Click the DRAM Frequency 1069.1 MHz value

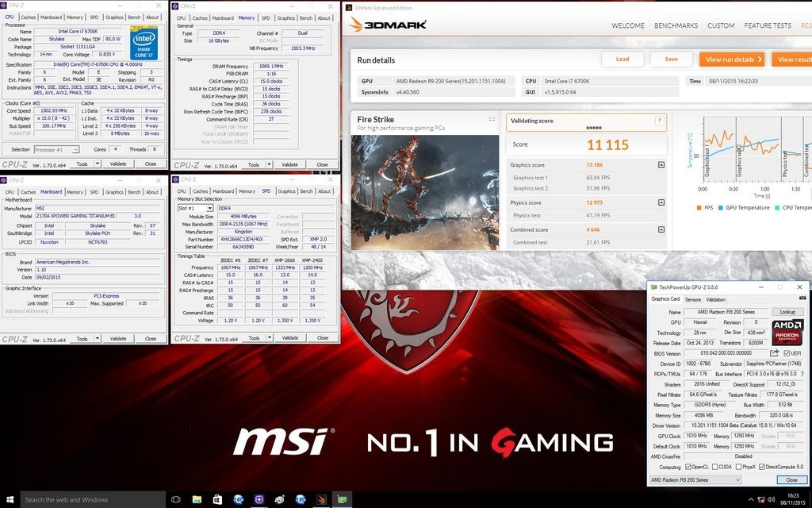tap(271, 67)
